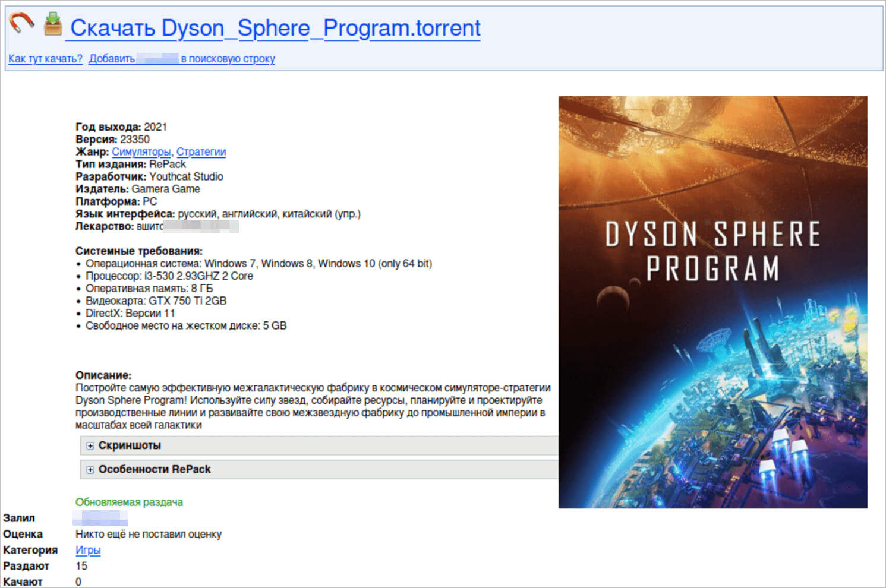
Task: Open the Симуляторы genre link
Action: click(x=141, y=151)
